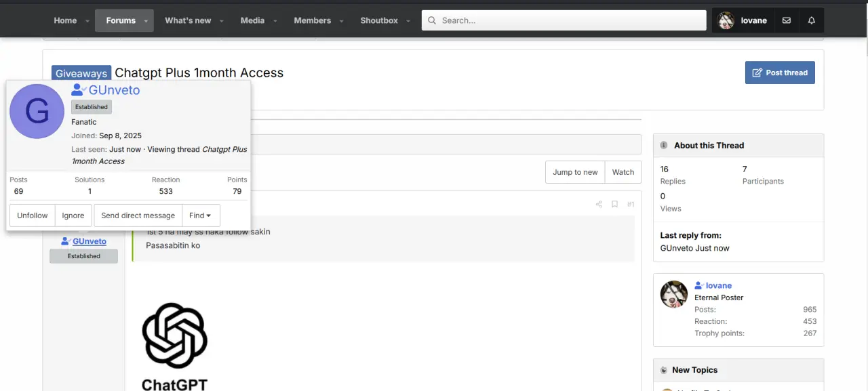Open the notifications bell icon
Viewport: 868px width, 391px height.
click(x=812, y=20)
